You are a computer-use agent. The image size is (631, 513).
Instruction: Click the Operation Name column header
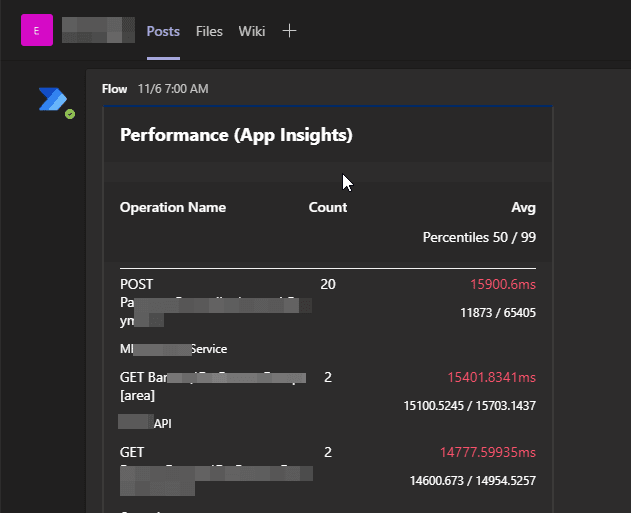[x=173, y=208]
